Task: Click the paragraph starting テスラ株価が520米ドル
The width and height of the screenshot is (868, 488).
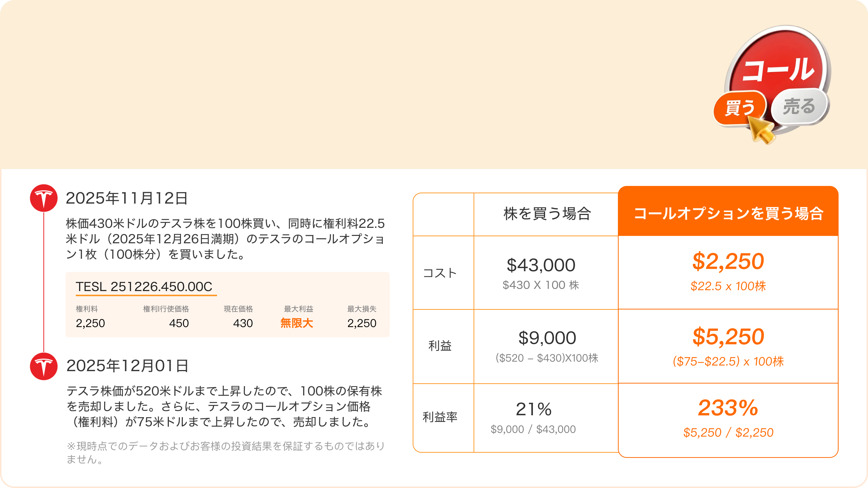Action: (224, 406)
